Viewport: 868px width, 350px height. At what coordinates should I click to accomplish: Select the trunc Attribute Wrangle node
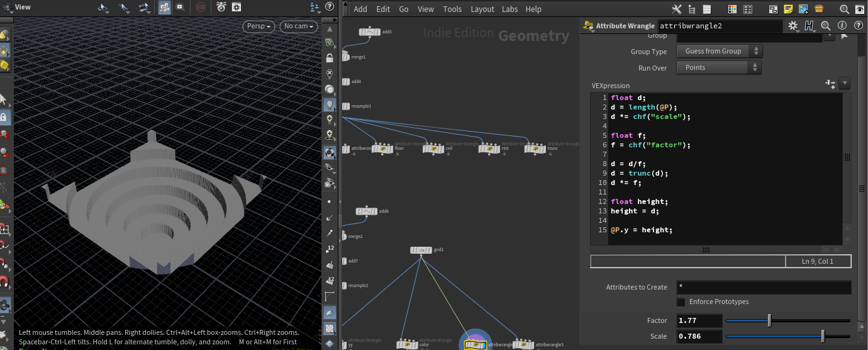(536, 149)
